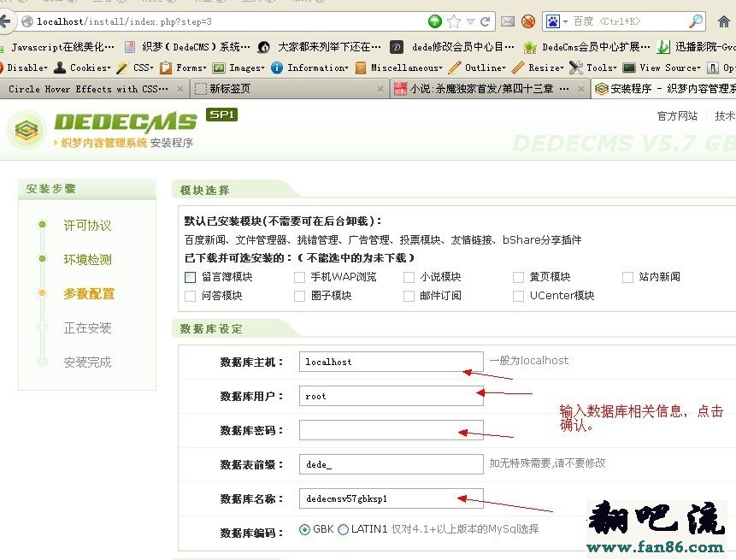The height and width of the screenshot is (560, 736).
Task: Tick the UCenter模块 checkbox
Action: pos(518,296)
